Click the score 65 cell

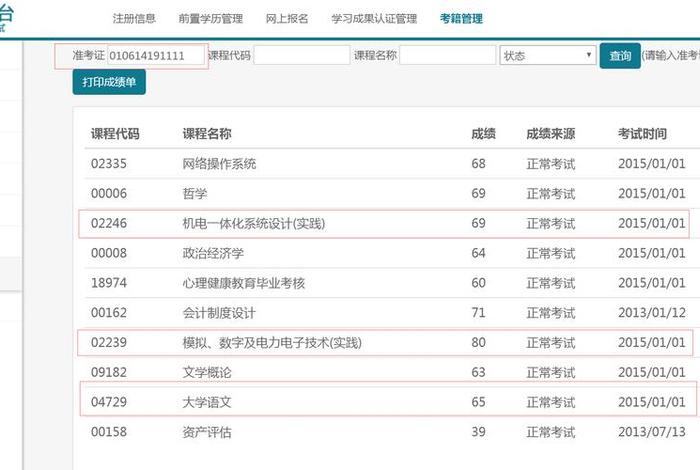click(x=478, y=402)
